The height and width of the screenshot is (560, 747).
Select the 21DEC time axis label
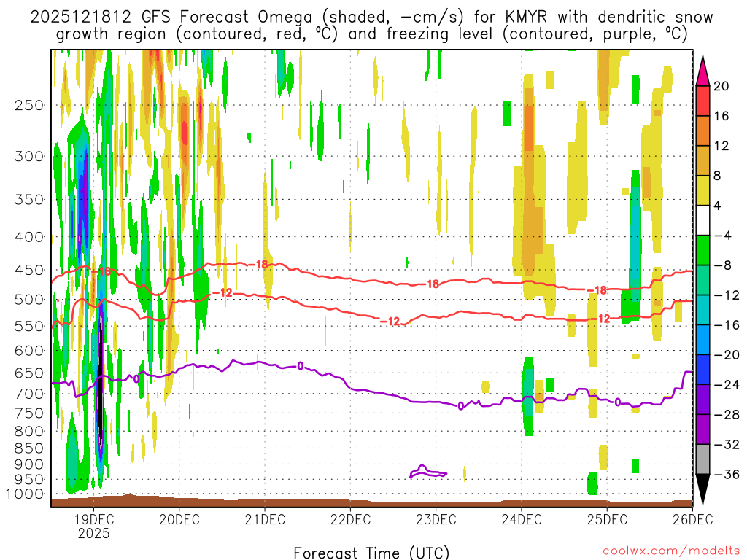tap(265, 519)
